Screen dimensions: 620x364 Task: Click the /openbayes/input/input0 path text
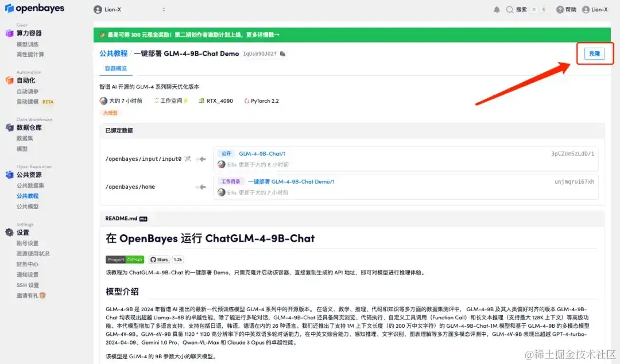coord(143,158)
